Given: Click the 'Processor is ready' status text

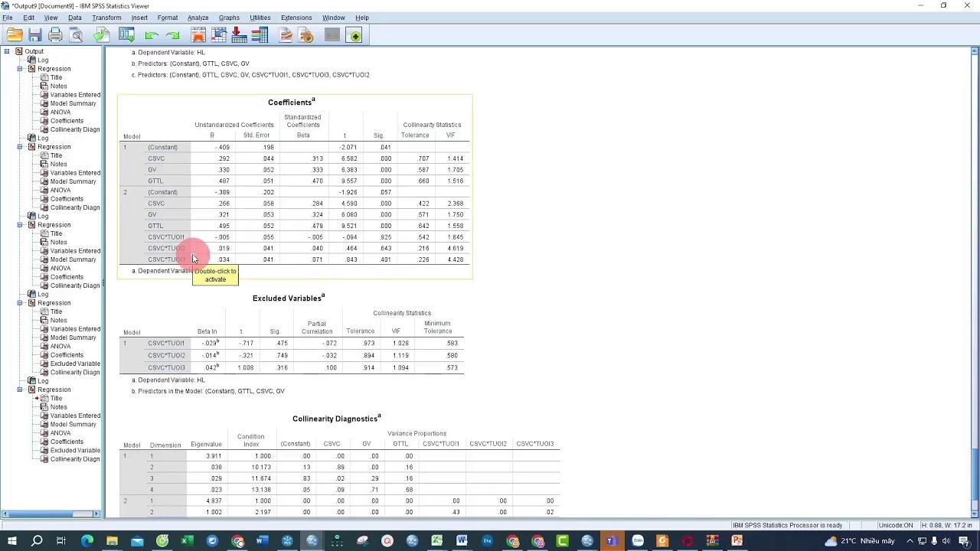Looking at the screenshot, I should click(x=787, y=525).
